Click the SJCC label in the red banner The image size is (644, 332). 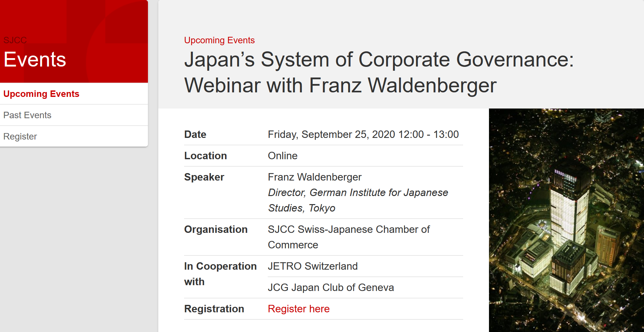[15, 40]
